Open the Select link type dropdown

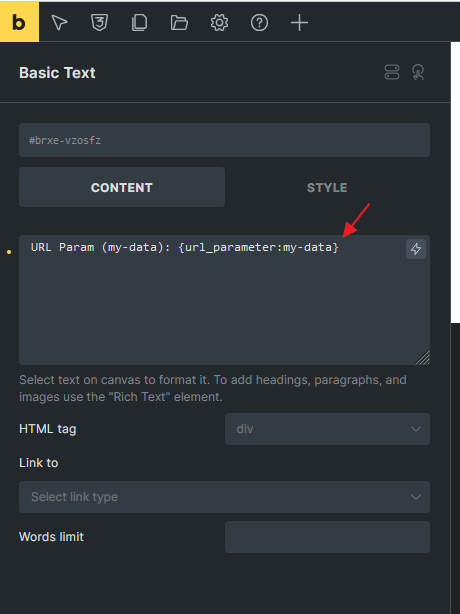(224, 497)
